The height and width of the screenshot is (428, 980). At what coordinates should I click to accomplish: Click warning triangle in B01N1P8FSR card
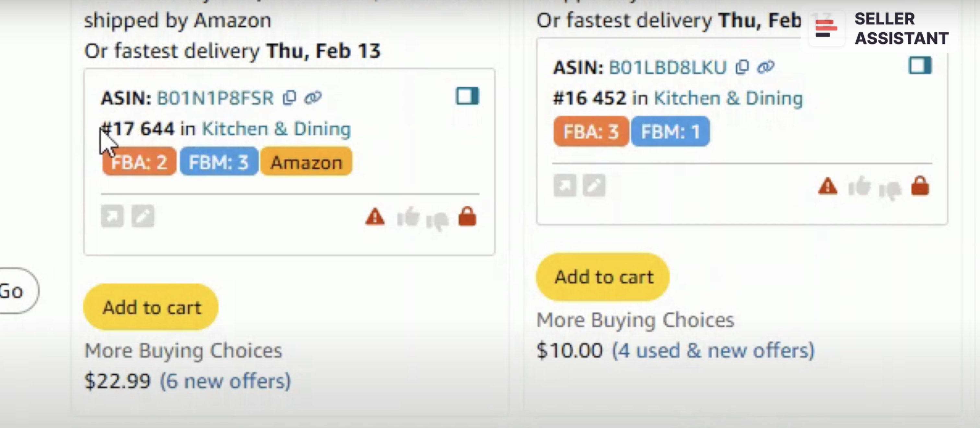pyautogui.click(x=375, y=217)
